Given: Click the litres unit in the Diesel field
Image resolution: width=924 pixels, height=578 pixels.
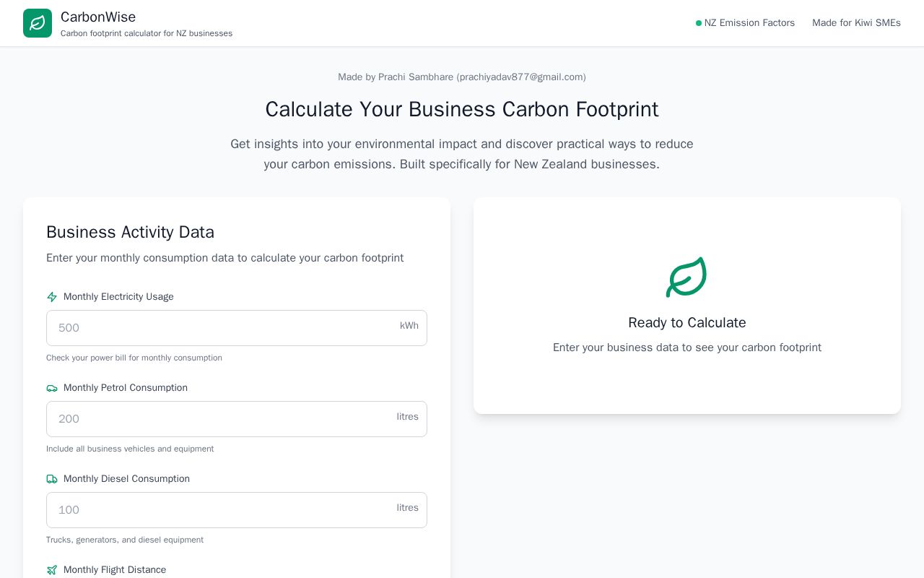Looking at the screenshot, I should tap(408, 508).
